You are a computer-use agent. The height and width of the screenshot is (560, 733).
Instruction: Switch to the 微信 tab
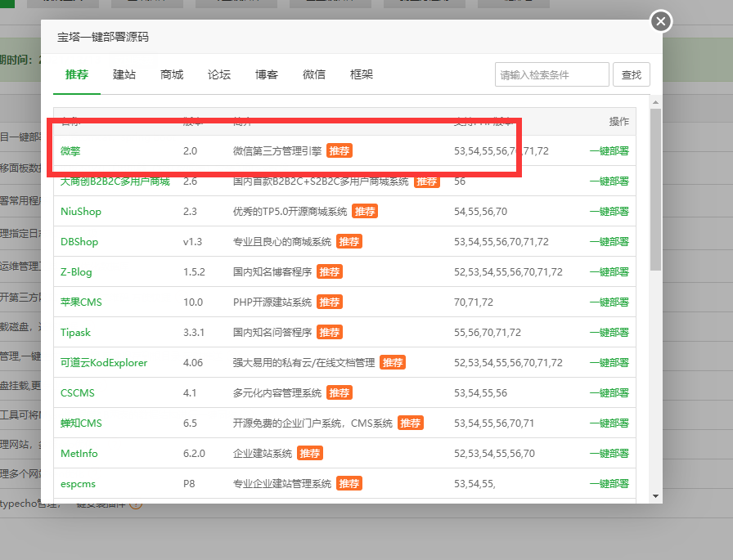pos(314,74)
